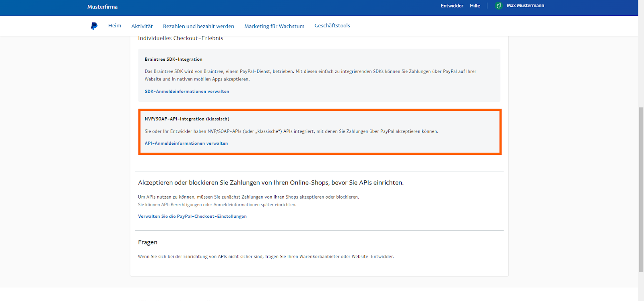
Task: Select Marketing für Wachstum menu
Action: pyautogui.click(x=274, y=26)
